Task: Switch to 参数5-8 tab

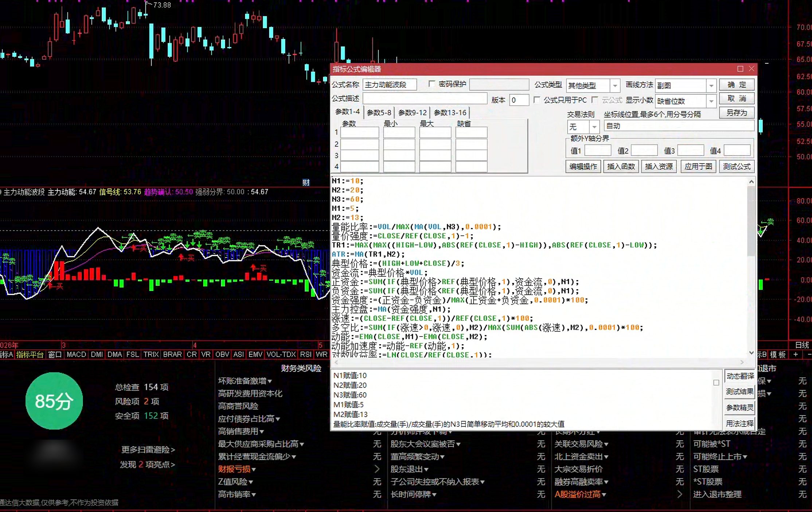Action: [379, 113]
